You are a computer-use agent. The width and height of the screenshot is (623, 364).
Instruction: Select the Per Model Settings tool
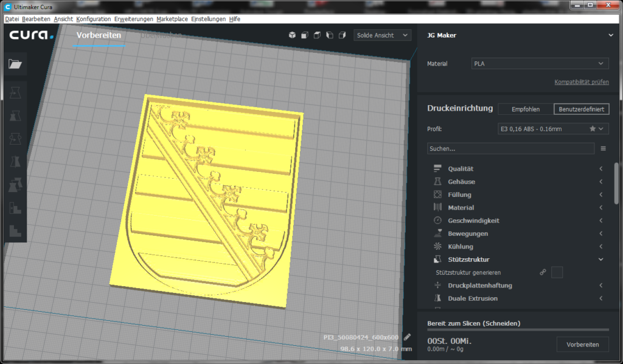click(15, 185)
